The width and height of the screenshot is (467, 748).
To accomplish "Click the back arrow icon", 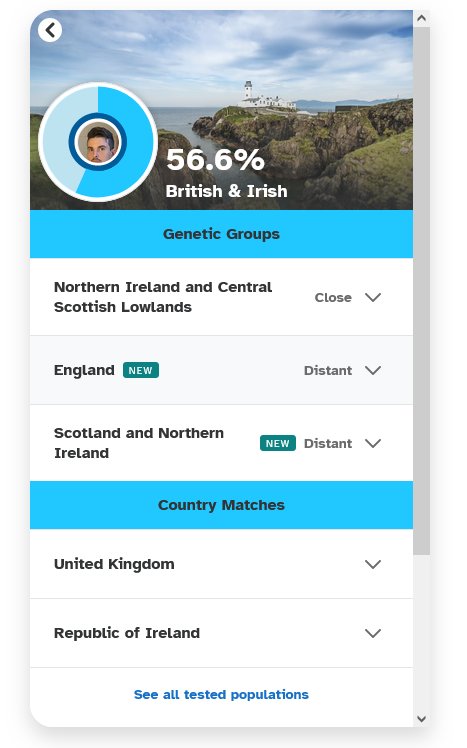I will (x=50, y=30).
